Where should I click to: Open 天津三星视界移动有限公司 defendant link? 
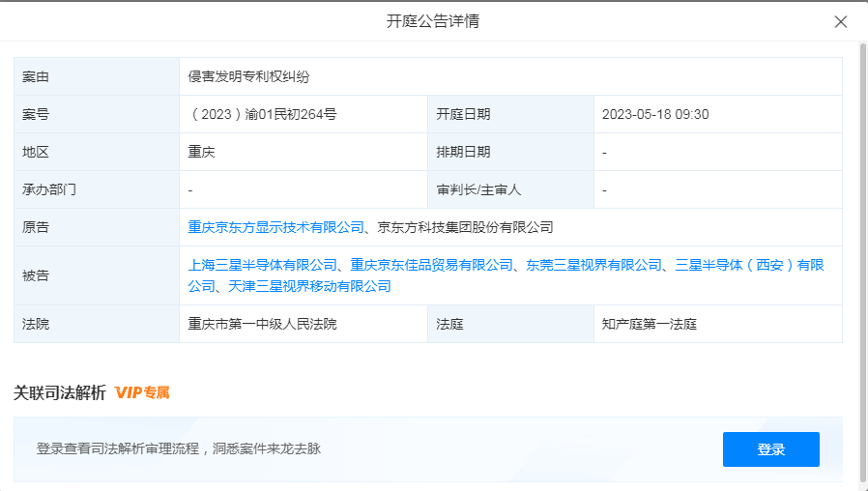[x=309, y=286]
